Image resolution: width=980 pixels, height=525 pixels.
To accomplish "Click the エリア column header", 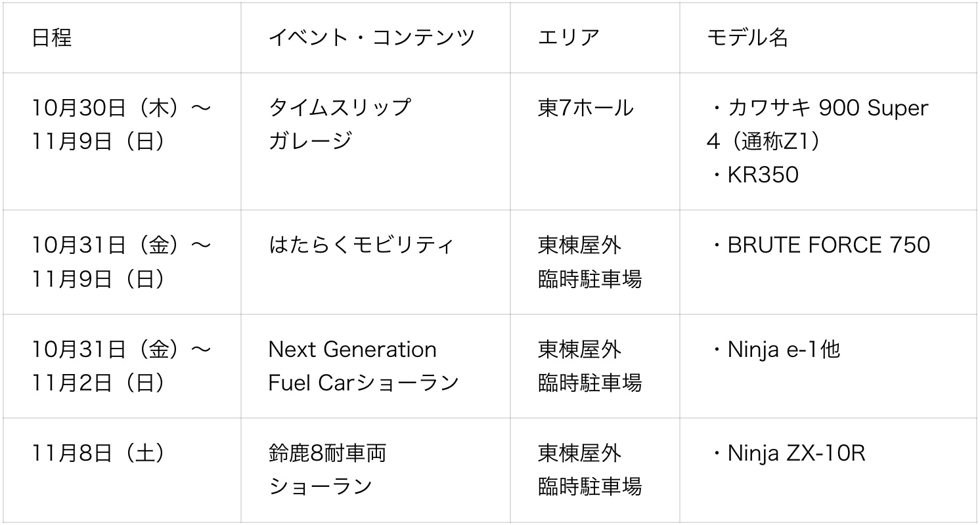I will point(569,38).
